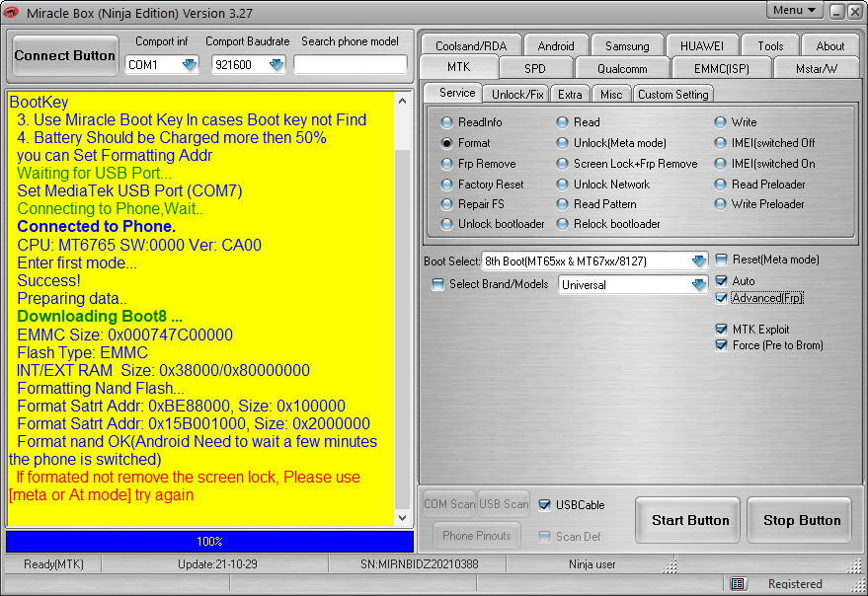Select the MTK tab
Viewport: 868px width, 596px height.
point(459,67)
